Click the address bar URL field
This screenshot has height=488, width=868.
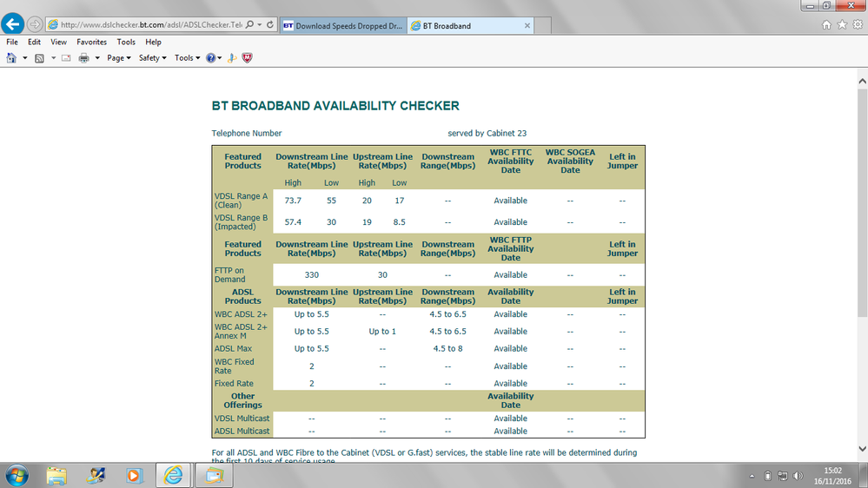(x=150, y=25)
